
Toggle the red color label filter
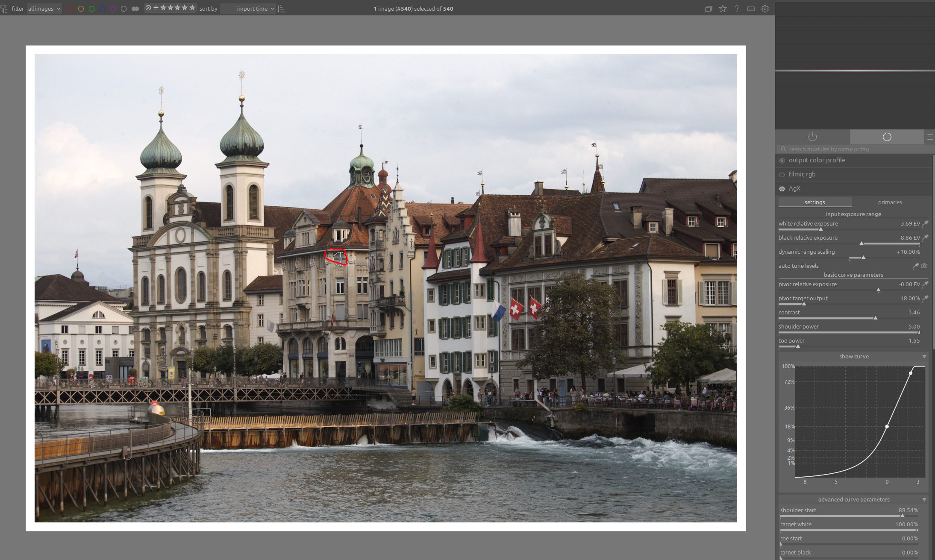tap(71, 9)
